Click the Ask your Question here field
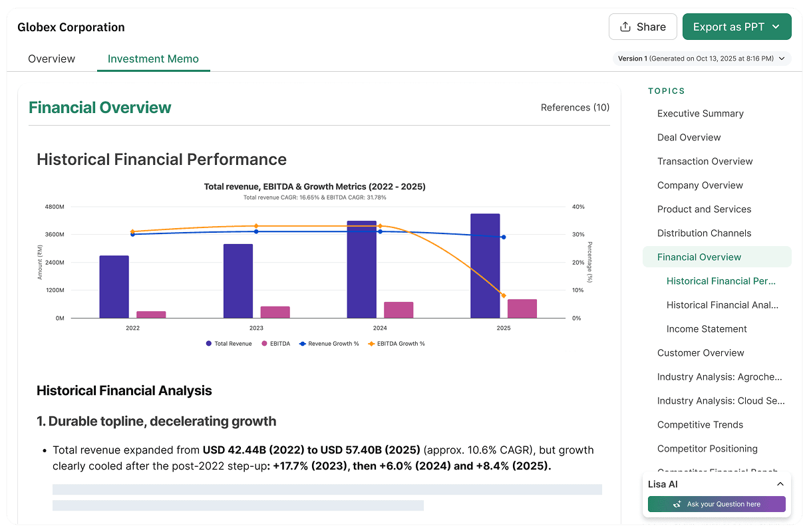 click(x=717, y=504)
